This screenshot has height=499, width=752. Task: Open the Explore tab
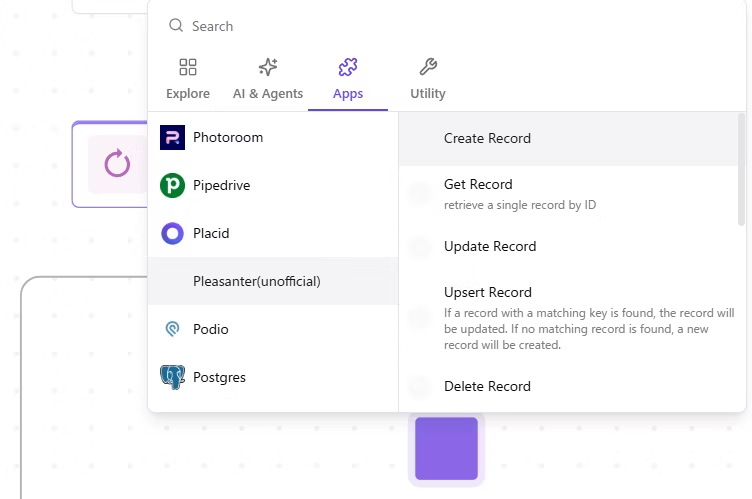[188, 79]
